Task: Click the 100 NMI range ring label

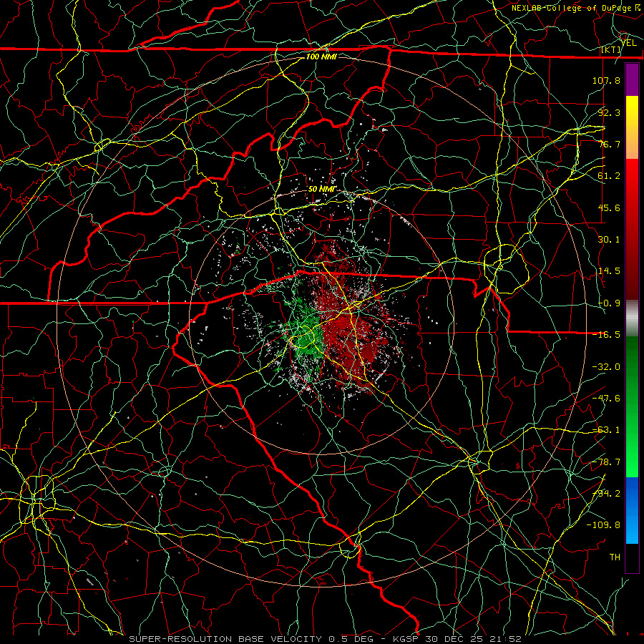Action: click(x=321, y=57)
